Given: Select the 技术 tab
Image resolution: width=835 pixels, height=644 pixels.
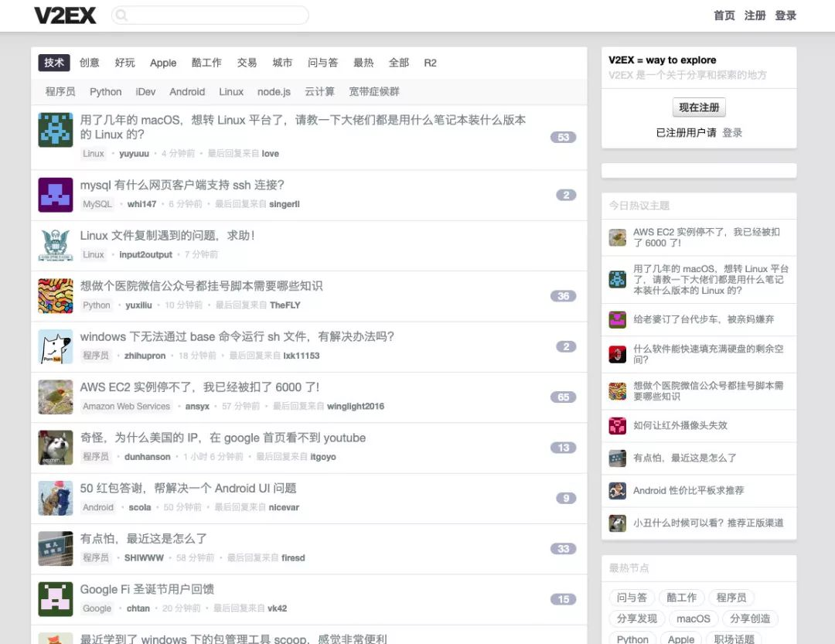Looking at the screenshot, I should point(54,63).
